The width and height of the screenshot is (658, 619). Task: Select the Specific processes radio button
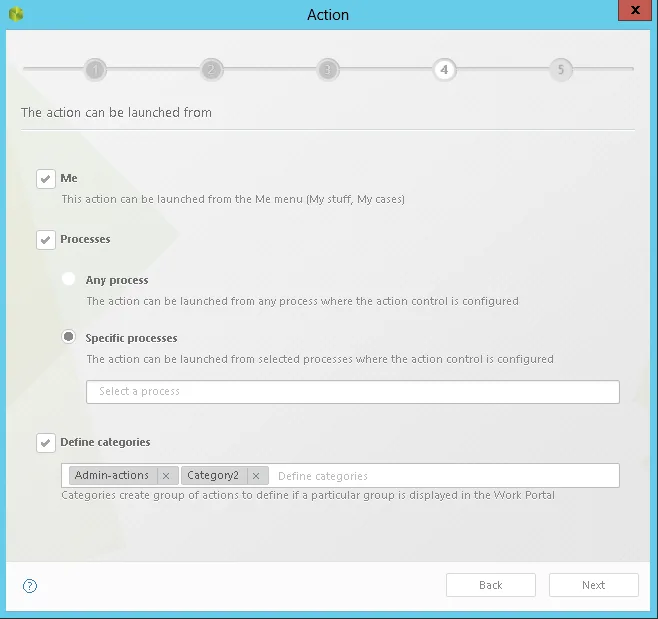click(68, 337)
